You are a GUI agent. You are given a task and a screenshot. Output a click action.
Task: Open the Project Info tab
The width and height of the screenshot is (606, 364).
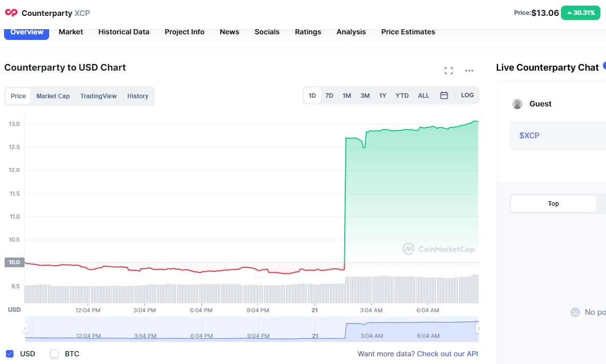[x=184, y=32]
